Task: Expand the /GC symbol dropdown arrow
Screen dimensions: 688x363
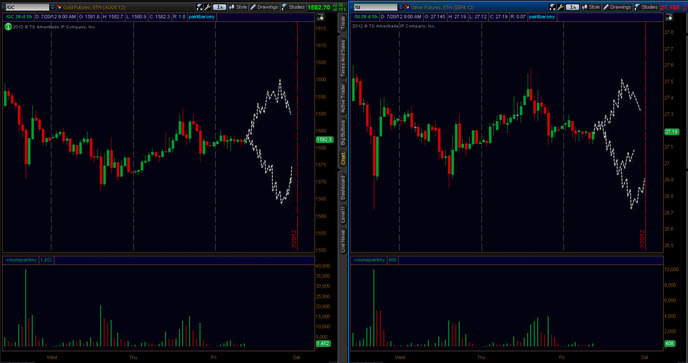Action: (53, 7)
